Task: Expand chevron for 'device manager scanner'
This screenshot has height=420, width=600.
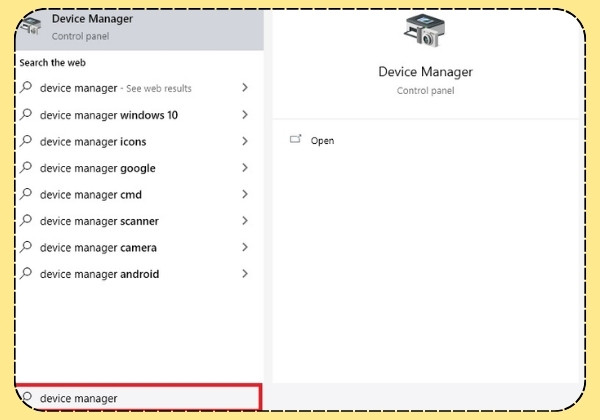Action: tap(245, 220)
